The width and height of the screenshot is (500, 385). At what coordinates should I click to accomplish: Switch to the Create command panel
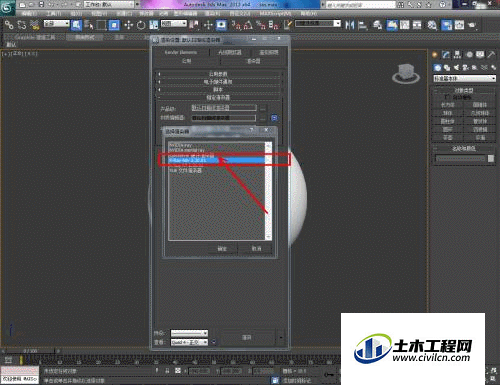(435, 55)
